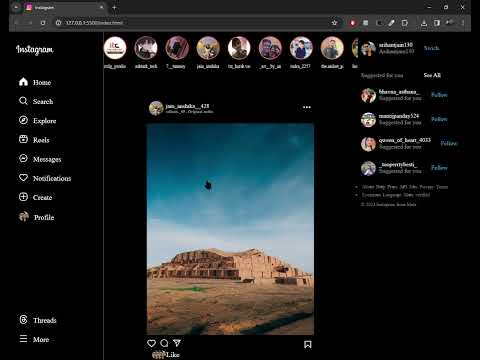Follow the last suggested account
This screenshot has width=480, height=360.
(x=439, y=168)
